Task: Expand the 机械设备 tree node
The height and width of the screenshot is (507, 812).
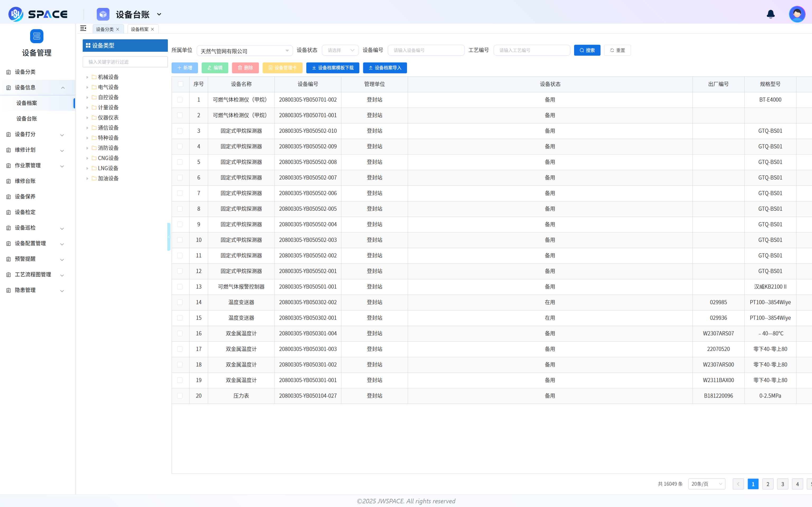Action: [87, 77]
